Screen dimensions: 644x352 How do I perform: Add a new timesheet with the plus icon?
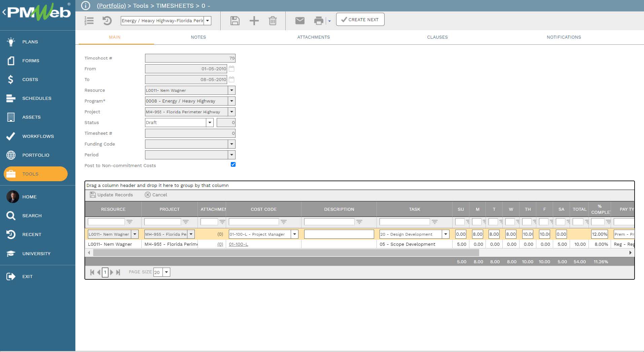click(x=254, y=21)
